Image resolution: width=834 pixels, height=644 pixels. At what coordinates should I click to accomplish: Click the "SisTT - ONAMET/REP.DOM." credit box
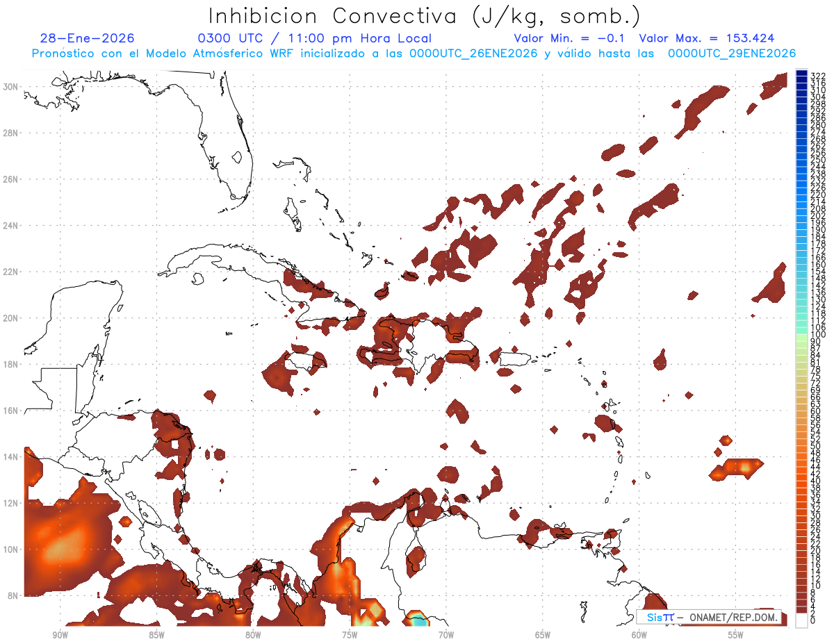pos(708,617)
